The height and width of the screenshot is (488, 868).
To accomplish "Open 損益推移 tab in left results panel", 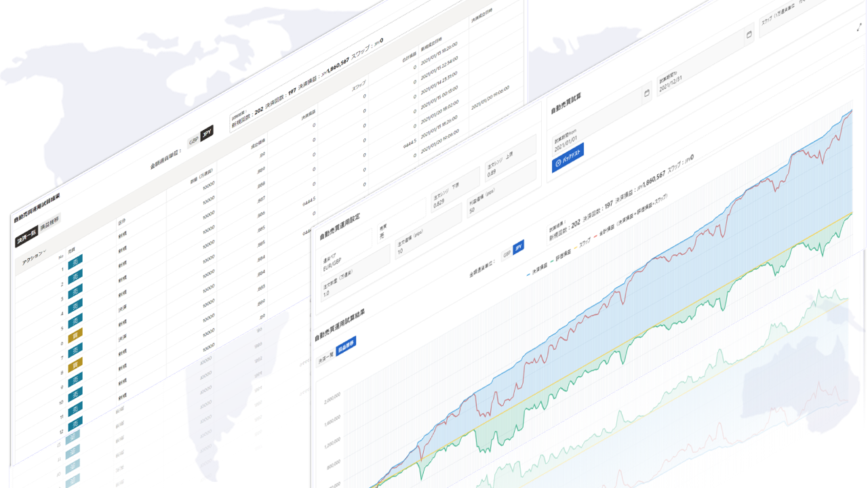I will 50,224.
